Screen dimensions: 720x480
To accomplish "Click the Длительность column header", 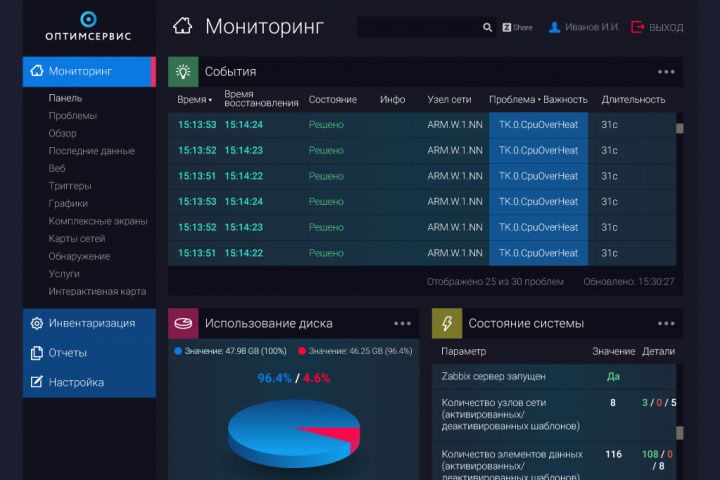I will 633,100.
